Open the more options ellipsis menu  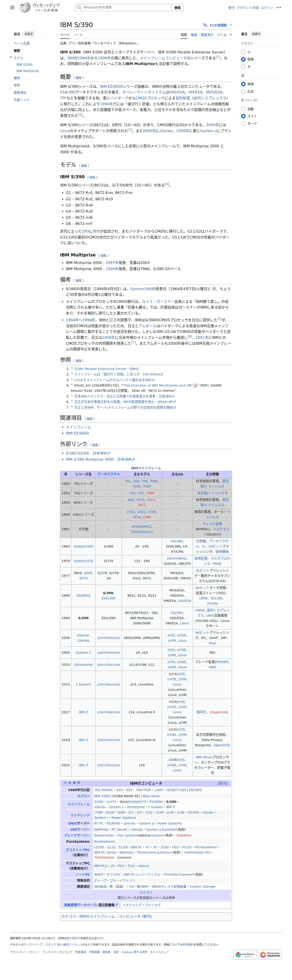pos(279,8)
